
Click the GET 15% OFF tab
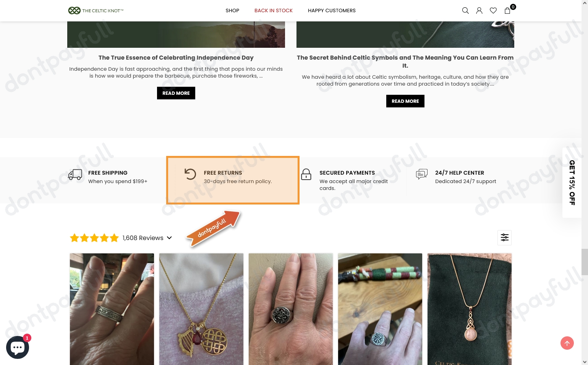tap(572, 183)
